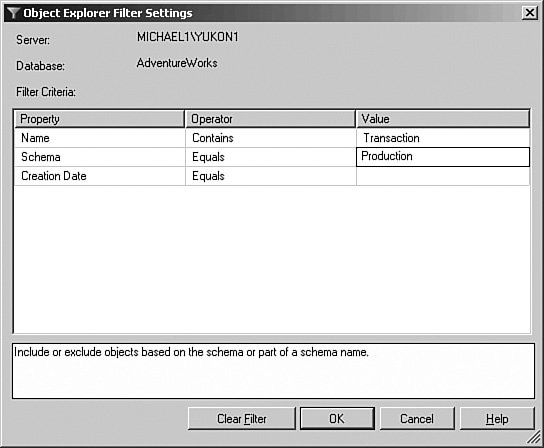Click the Value column header
The width and height of the screenshot is (544, 448).
click(443, 119)
